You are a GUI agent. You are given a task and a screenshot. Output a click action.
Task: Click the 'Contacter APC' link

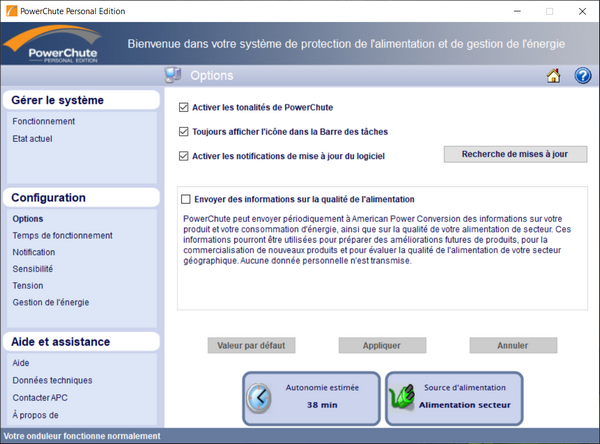40,398
